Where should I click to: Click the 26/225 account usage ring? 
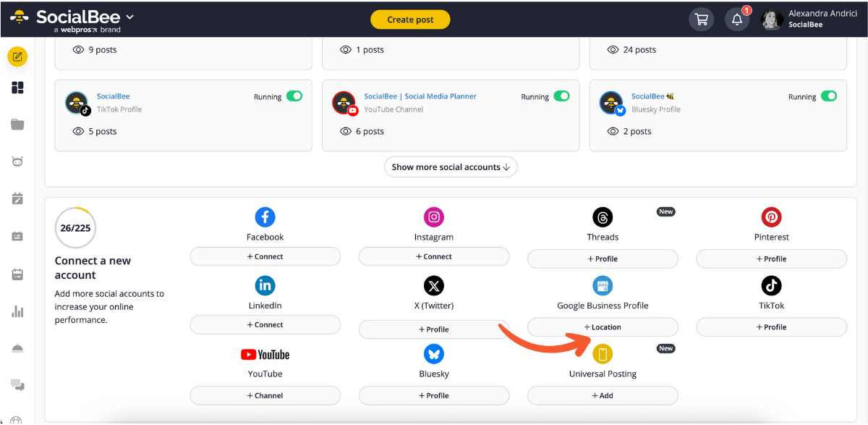75,228
